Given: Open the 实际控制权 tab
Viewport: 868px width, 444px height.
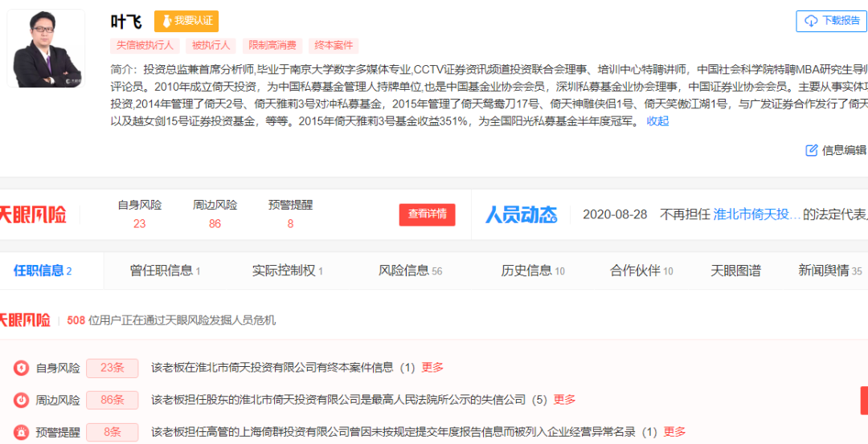Looking at the screenshot, I should [287, 271].
